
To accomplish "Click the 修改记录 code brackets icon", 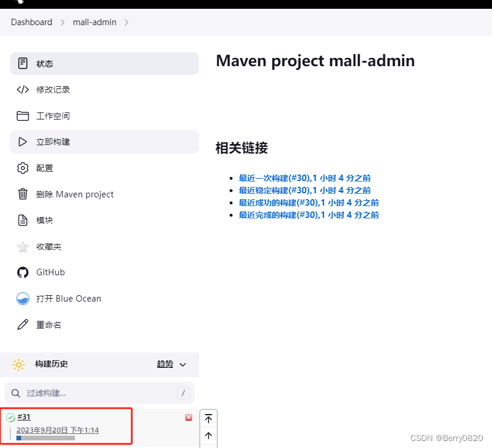I will point(23,90).
